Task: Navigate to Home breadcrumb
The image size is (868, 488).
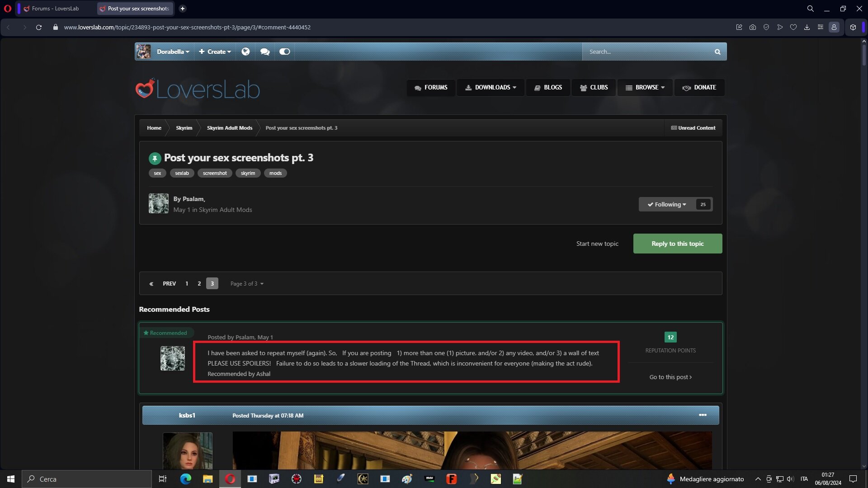Action: tap(154, 128)
